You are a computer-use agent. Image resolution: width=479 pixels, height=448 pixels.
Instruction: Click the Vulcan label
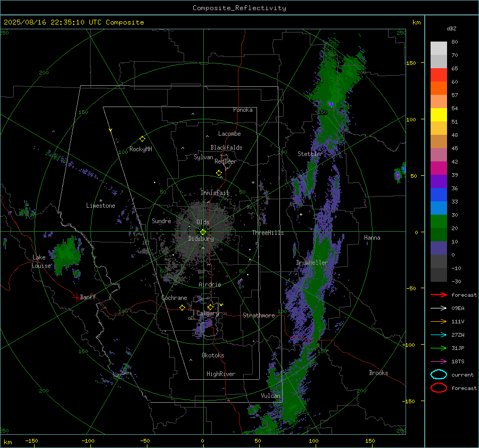[x=270, y=396]
